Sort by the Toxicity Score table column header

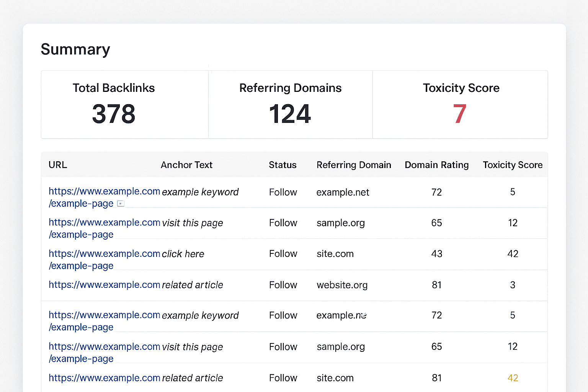[513, 165]
